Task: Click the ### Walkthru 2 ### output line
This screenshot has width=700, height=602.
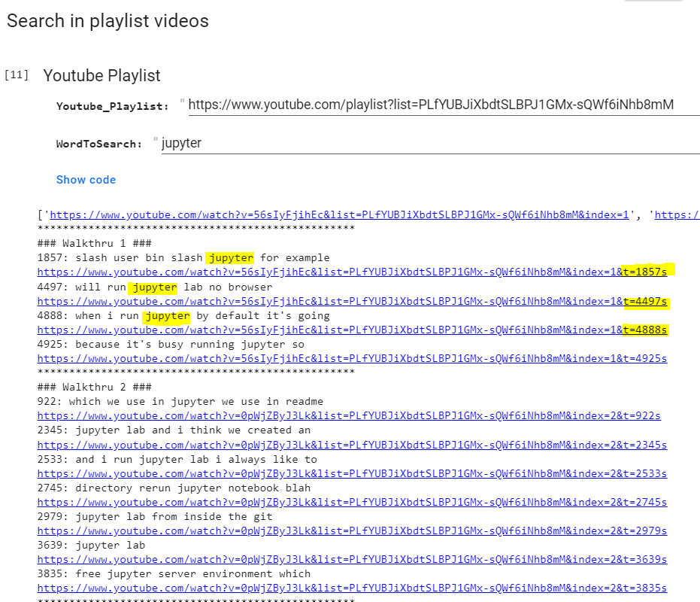Action: pos(94,387)
